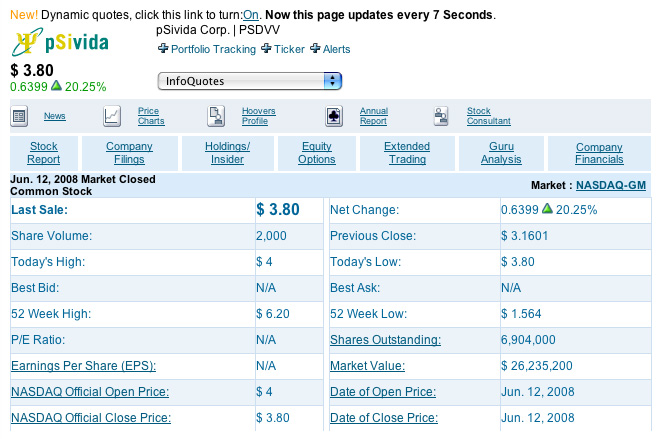Click plus icon beside Portfolio Tracking

[163, 49]
